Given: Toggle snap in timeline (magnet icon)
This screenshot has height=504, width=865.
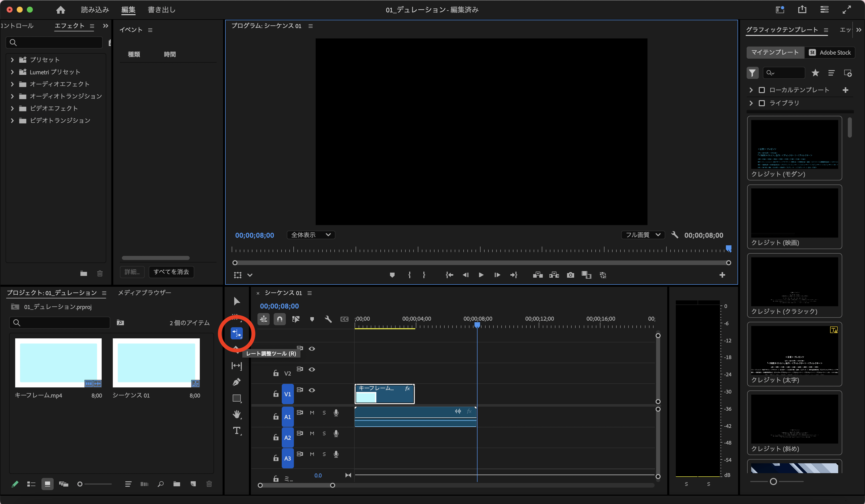Looking at the screenshot, I should pos(280,319).
